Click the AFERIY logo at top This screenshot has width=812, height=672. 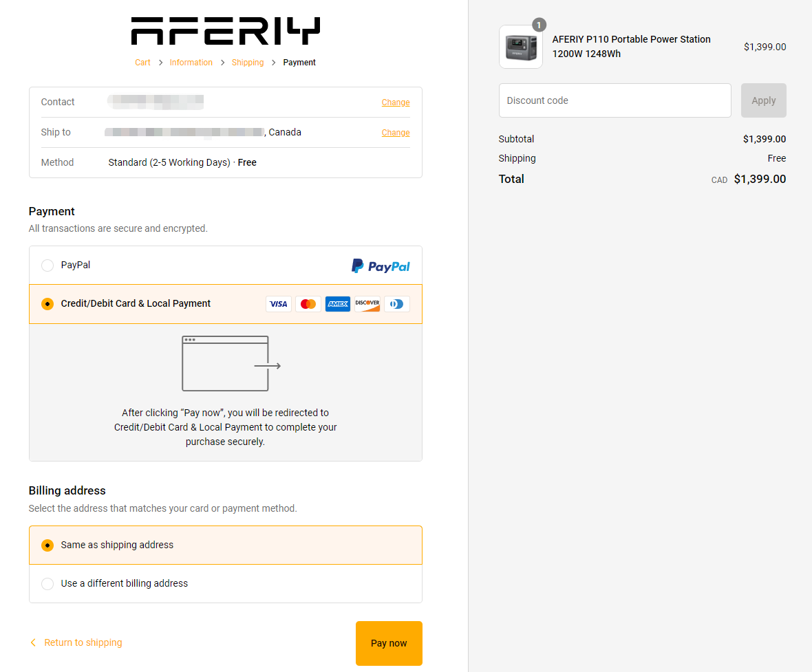(225, 32)
